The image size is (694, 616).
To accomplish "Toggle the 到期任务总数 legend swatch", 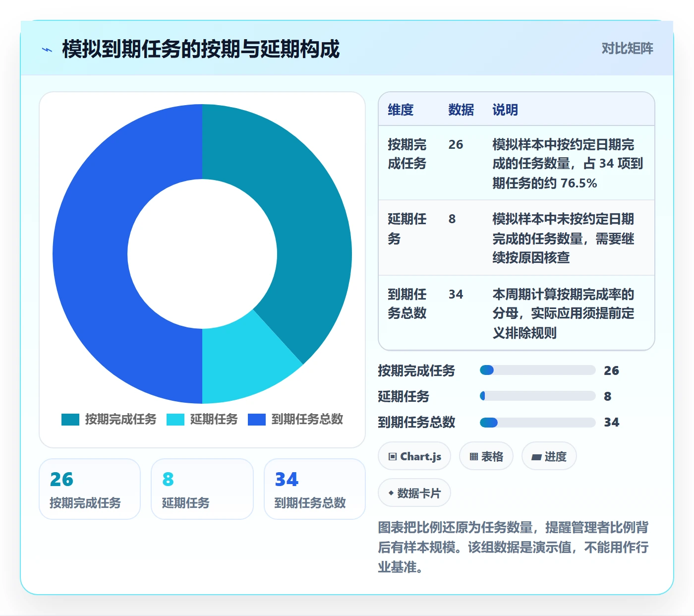I will [257, 420].
